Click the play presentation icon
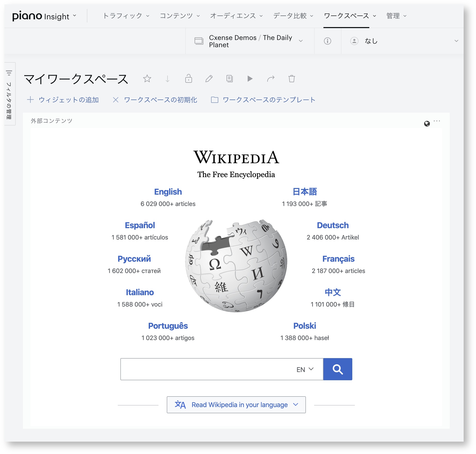The image size is (476, 454). coord(250,78)
